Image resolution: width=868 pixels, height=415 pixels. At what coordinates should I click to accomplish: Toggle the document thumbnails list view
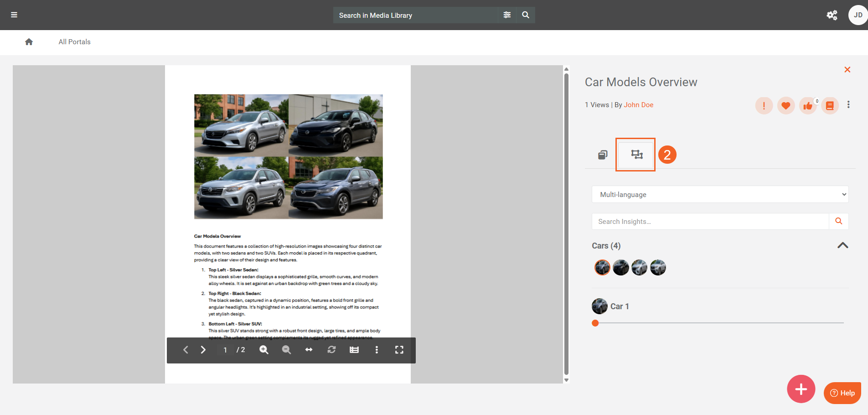pyautogui.click(x=354, y=350)
